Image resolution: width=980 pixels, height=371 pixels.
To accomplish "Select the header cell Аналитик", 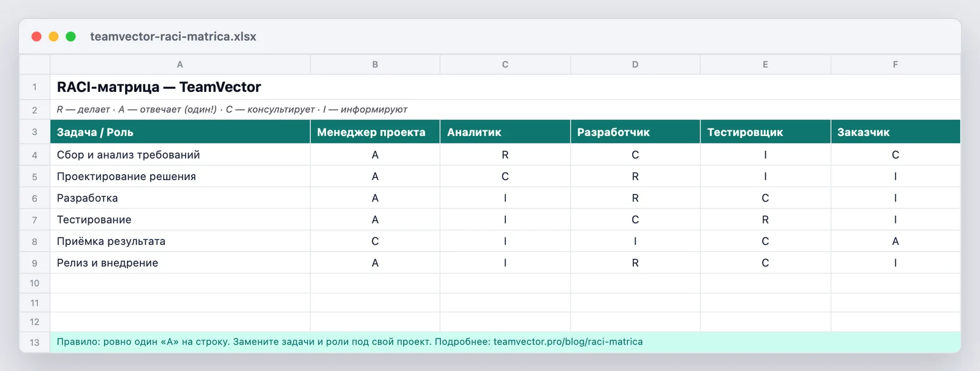I will pos(505,132).
